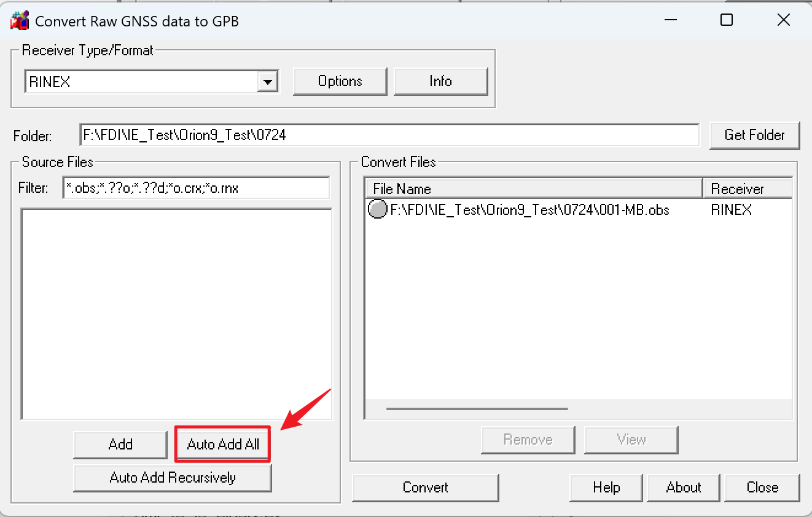Image resolution: width=812 pixels, height=517 pixels.
Task: Click the Info button
Action: tap(441, 81)
